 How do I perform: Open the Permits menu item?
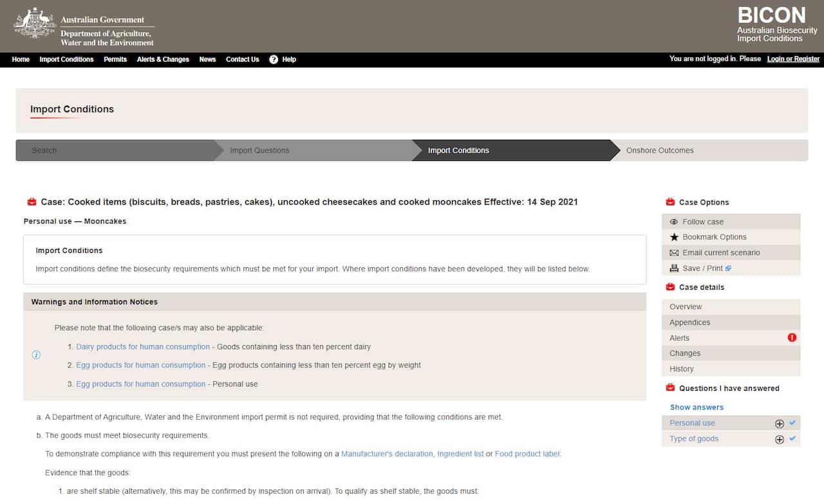[115, 59]
